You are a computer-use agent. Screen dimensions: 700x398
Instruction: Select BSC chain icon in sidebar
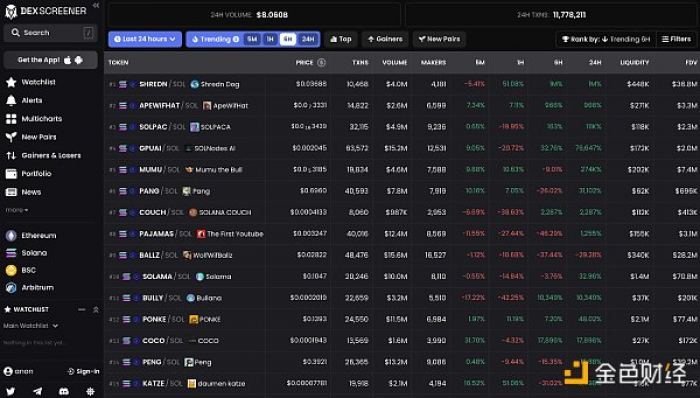11,270
